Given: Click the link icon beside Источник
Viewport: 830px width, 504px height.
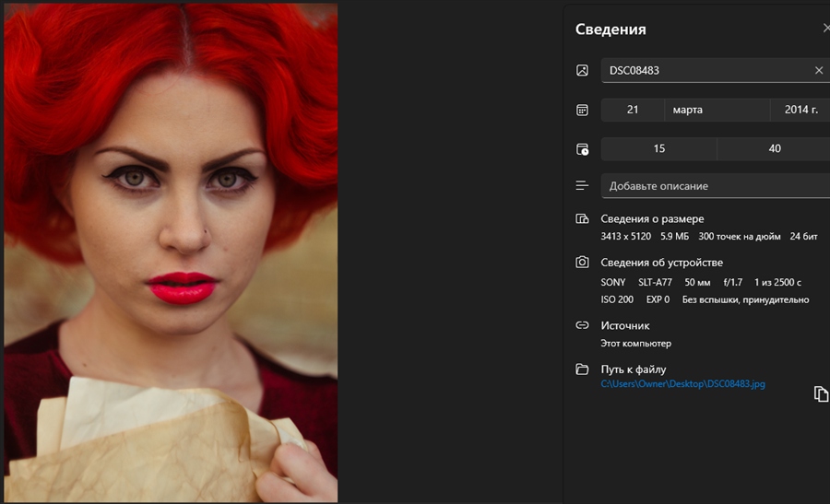Looking at the screenshot, I should 582,325.
